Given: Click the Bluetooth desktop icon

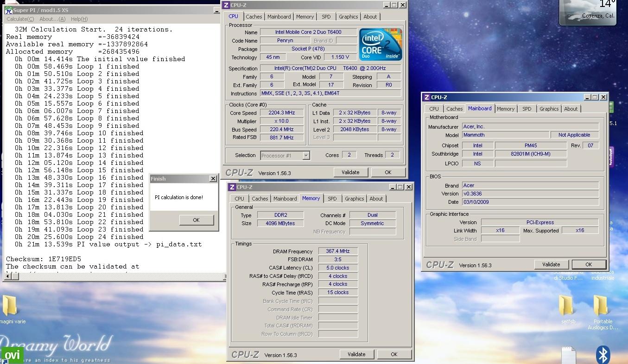Looking at the screenshot, I should click(x=603, y=355).
